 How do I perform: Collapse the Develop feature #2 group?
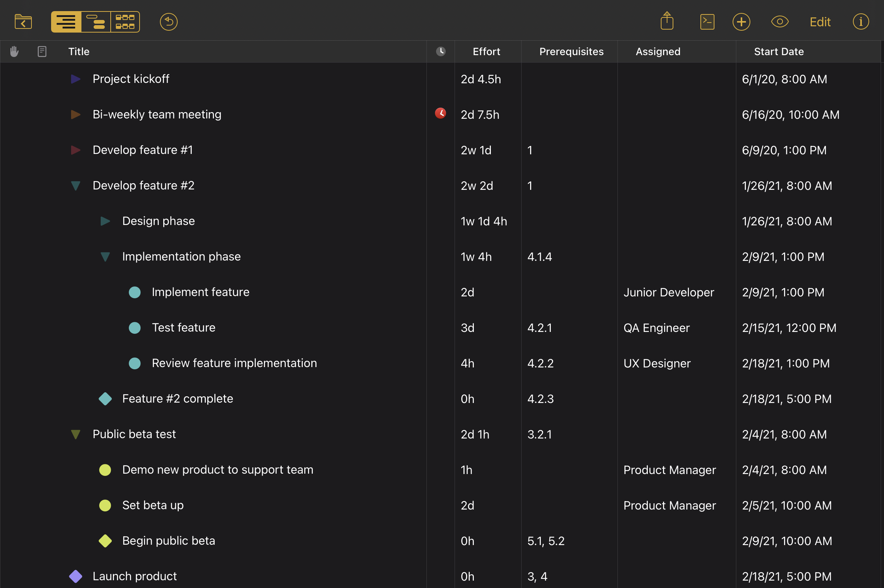click(76, 185)
